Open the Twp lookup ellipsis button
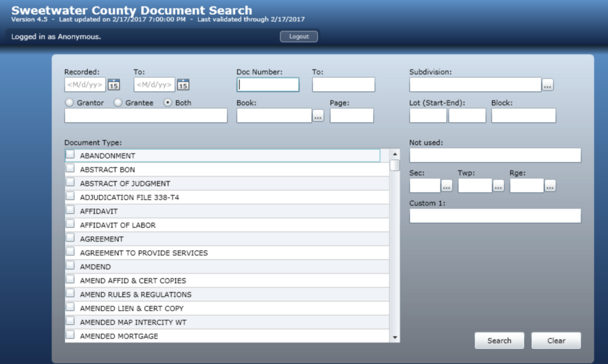Viewport: 608px width, 364px height. click(x=498, y=185)
